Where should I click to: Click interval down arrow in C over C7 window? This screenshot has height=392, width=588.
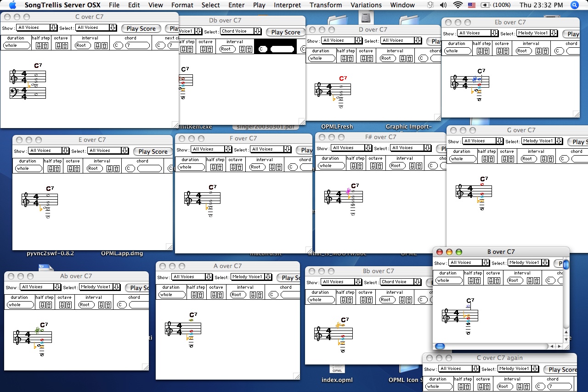(98, 45)
